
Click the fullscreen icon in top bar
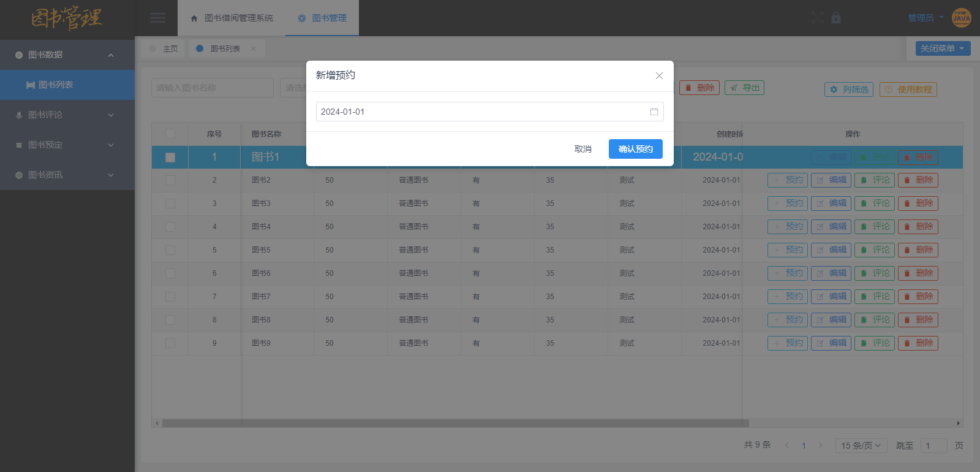(x=818, y=18)
